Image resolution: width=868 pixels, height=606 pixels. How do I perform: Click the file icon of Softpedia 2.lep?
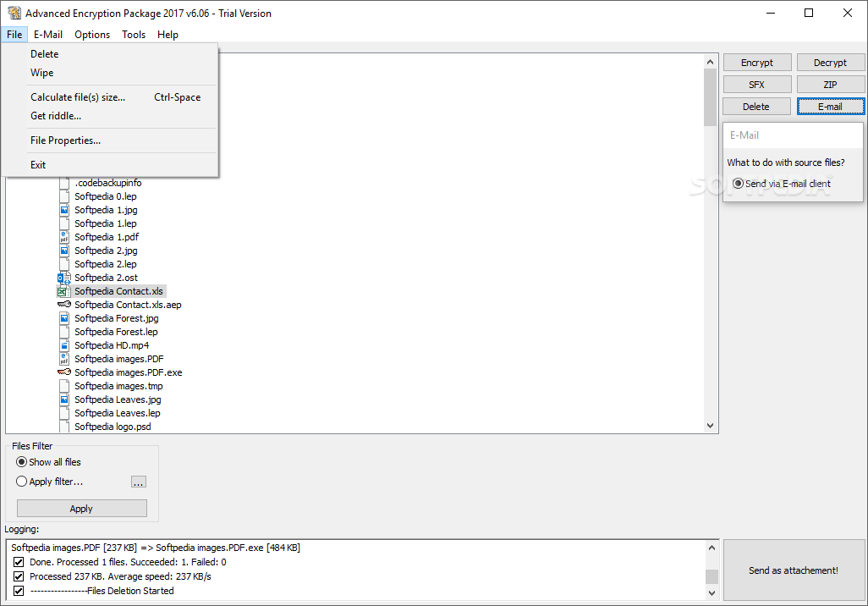pyautogui.click(x=64, y=264)
